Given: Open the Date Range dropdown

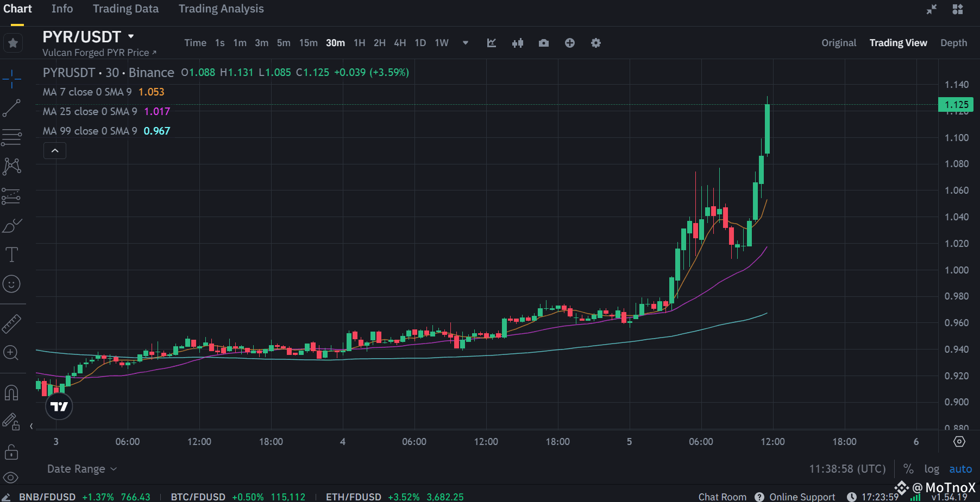Looking at the screenshot, I should (82, 469).
